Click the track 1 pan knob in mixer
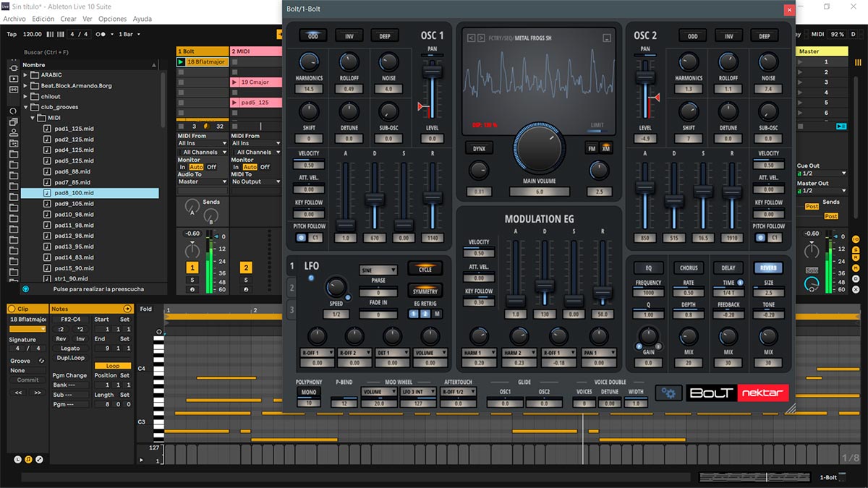Image resolution: width=868 pixels, height=488 pixels. [x=192, y=250]
